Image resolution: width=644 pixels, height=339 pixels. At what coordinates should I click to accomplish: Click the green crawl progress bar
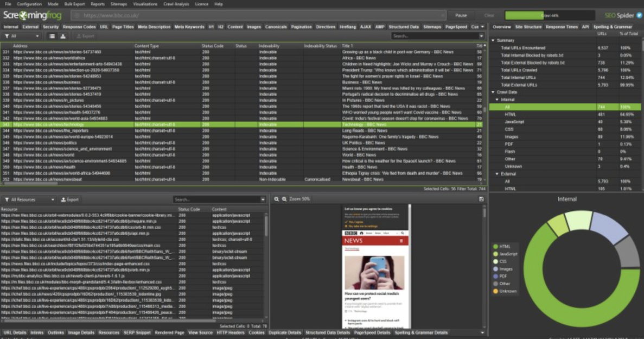coord(549,16)
